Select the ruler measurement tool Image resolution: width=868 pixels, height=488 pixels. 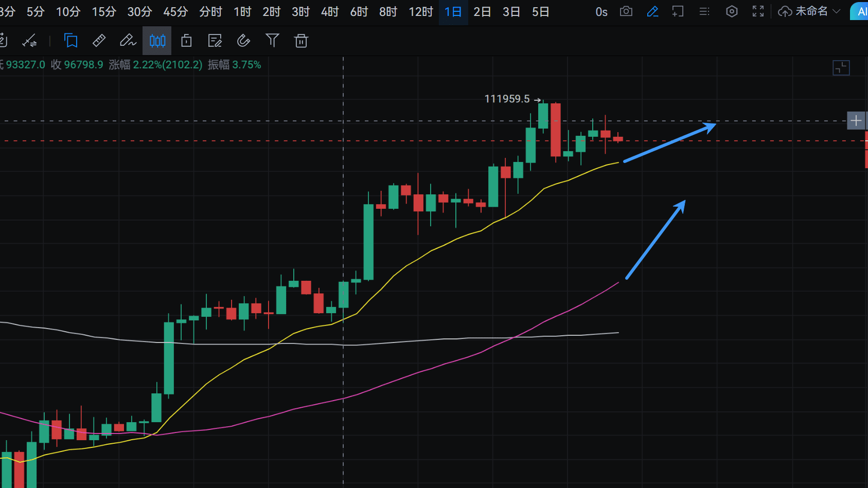point(99,41)
